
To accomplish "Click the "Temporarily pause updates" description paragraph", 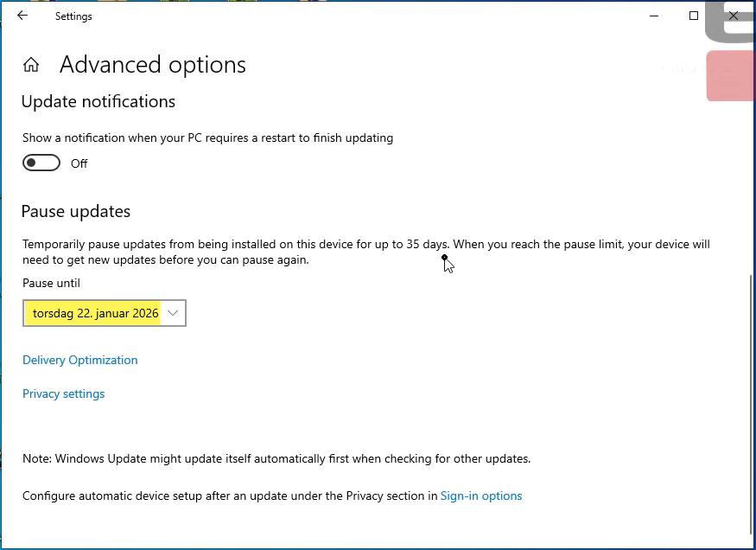I will (366, 252).
